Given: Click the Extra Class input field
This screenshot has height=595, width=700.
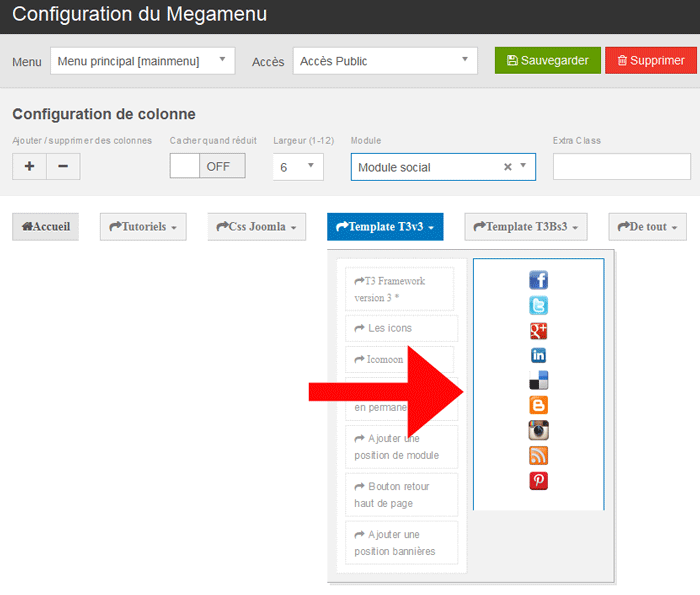Looking at the screenshot, I should (x=621, y=167).
